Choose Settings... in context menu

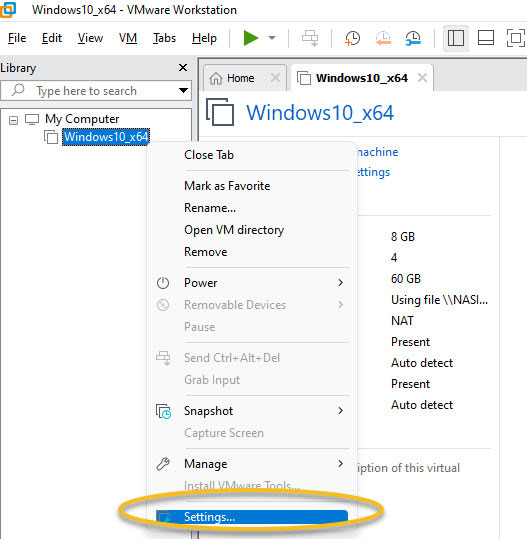click(252, 517)
